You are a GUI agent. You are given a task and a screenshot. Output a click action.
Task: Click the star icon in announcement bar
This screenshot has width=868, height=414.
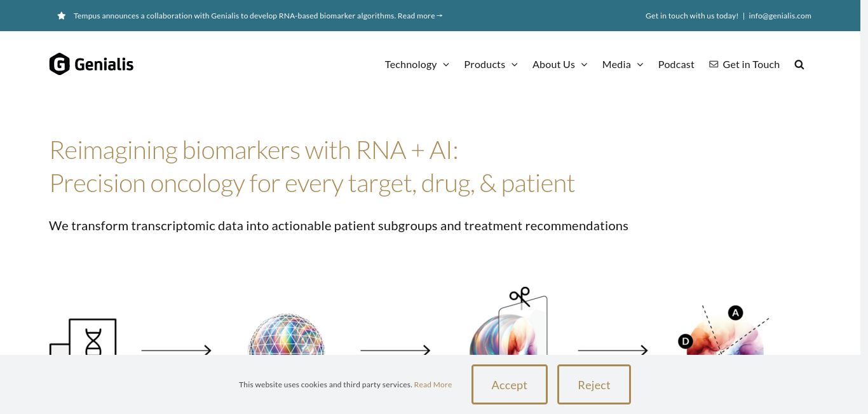pos(62,16)
